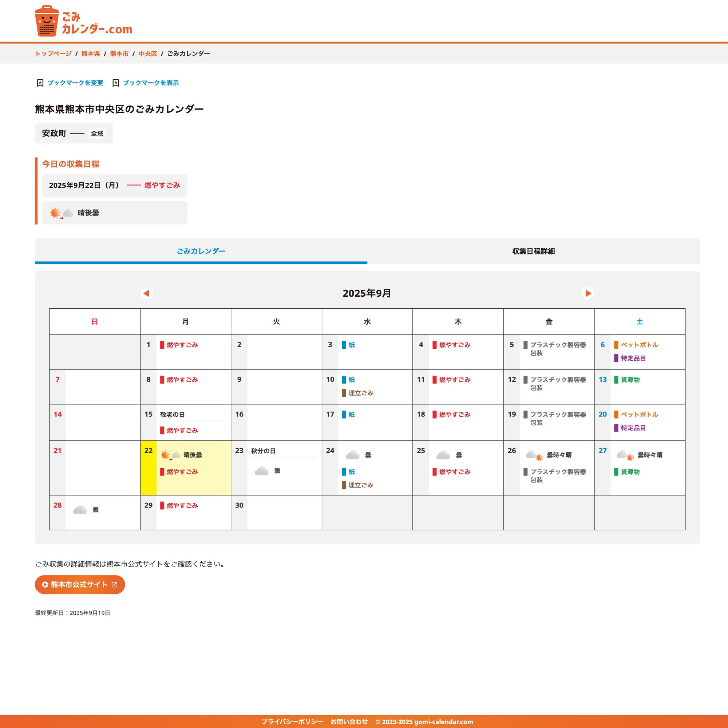Click 資源物 on September 13
The height and width of the screenshot is (728, 728).
630,380
